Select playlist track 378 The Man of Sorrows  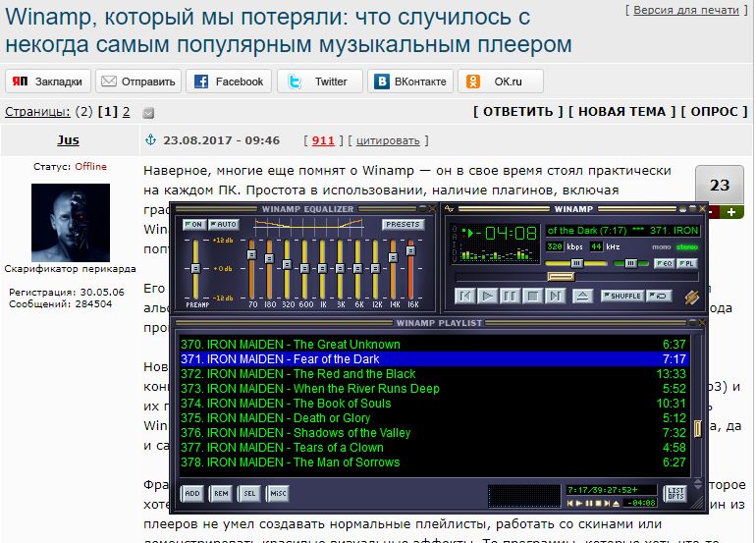(433, 462)
